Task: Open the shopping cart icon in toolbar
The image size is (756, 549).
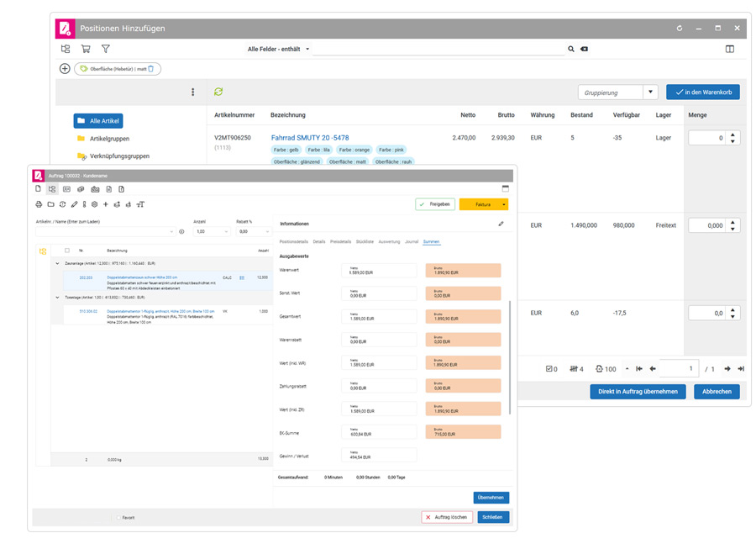Action: [x=86, y=50]
